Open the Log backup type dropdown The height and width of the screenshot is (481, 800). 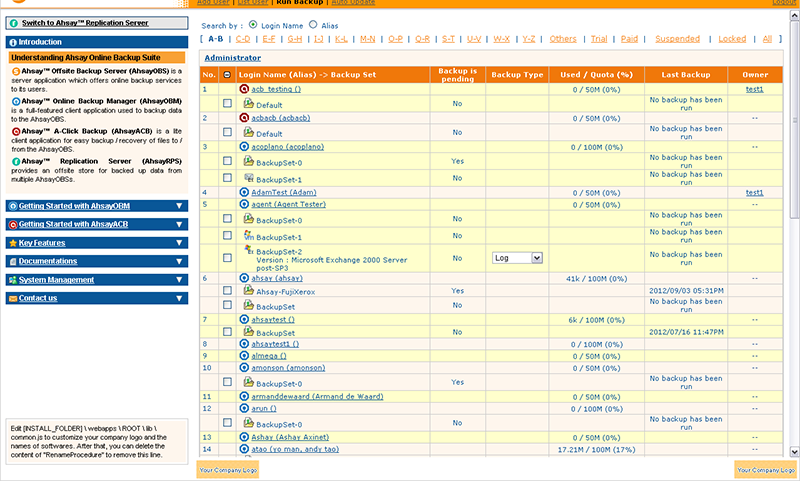pos(517,258)
